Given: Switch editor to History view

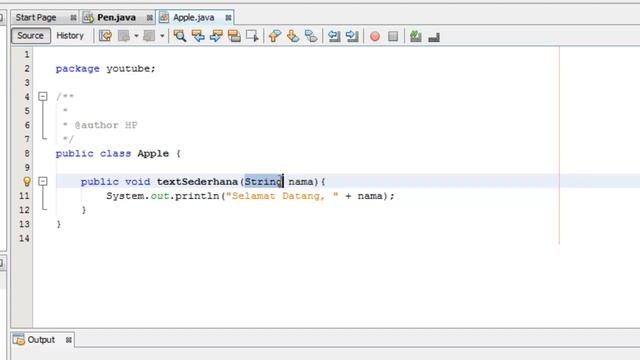Looking at the screenshot, I should (70, 36).
